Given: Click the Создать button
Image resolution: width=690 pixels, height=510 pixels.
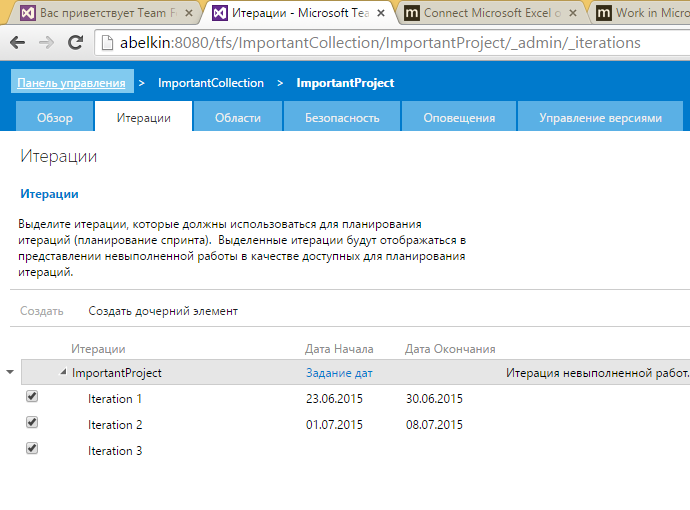Looking at the screenshot, I should coord(42,311).
